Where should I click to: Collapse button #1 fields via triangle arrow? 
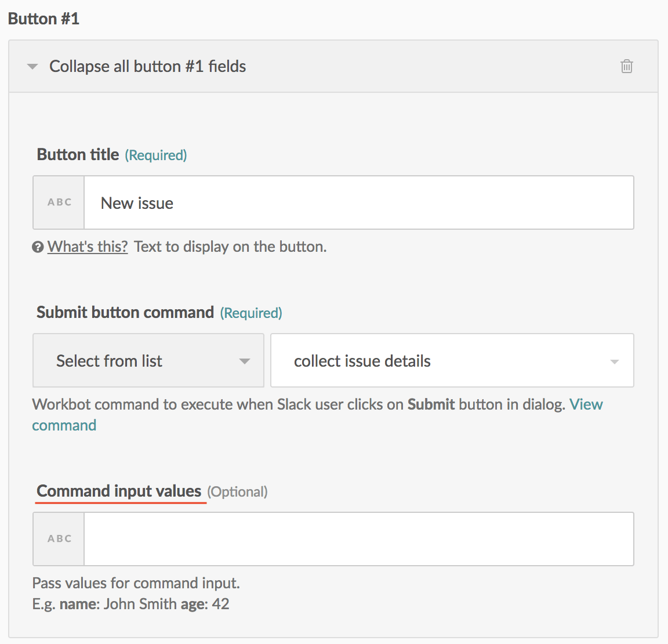pos(32,67)
